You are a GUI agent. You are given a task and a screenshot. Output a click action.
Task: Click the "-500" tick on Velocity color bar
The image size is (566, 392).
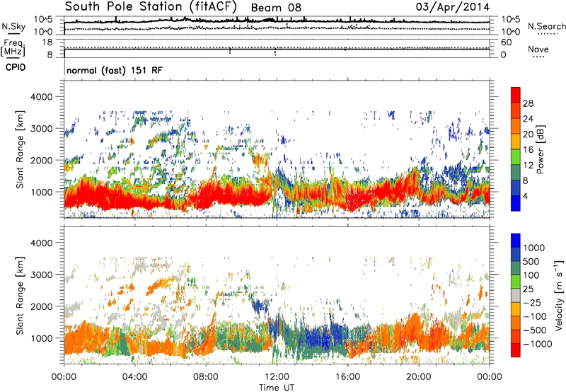(x=535, y=330)
